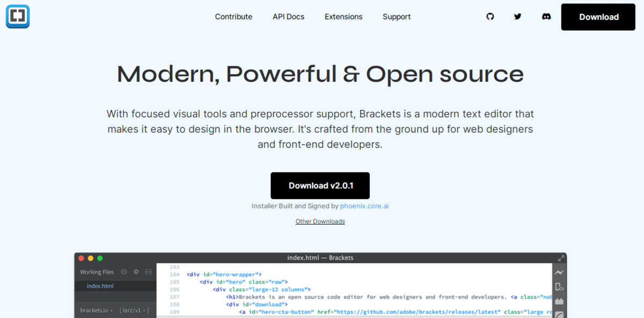This screenshot has width=644, height=318.
Task: Open the larz/v1 branch dropdown
Action: pos(134,310)
